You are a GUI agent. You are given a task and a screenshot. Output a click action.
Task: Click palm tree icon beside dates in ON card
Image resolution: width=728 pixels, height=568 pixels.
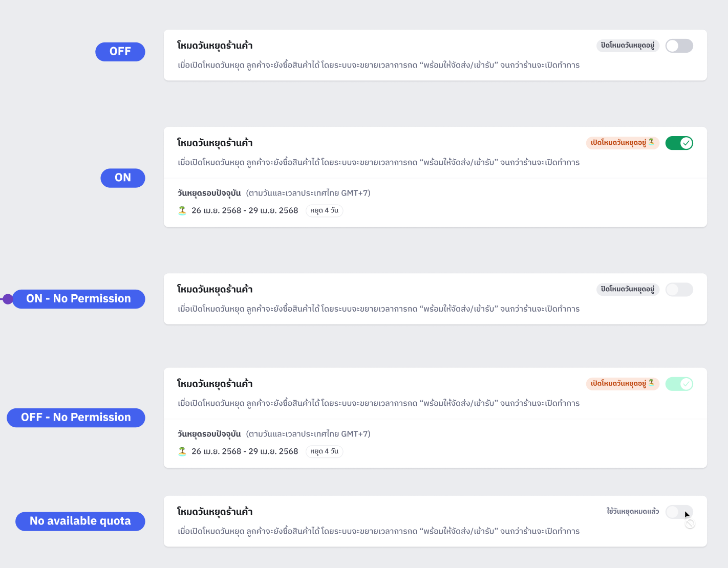tap(182, 210)
